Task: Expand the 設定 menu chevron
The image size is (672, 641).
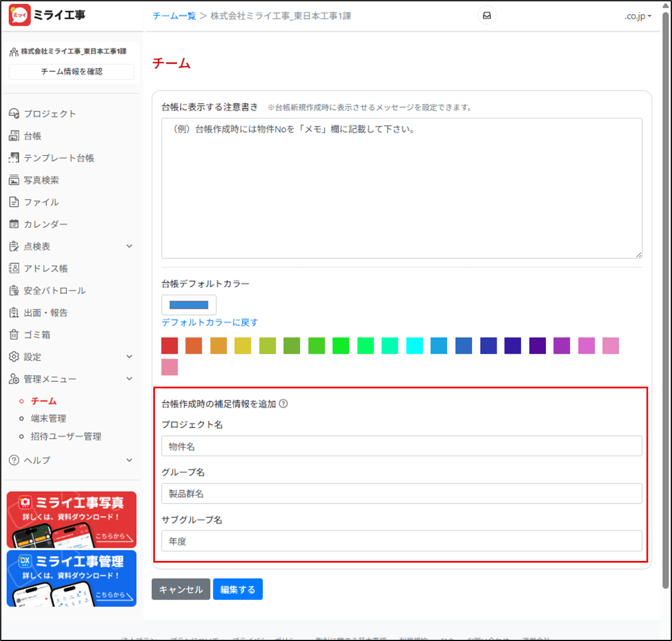Action: pos(129,357)
